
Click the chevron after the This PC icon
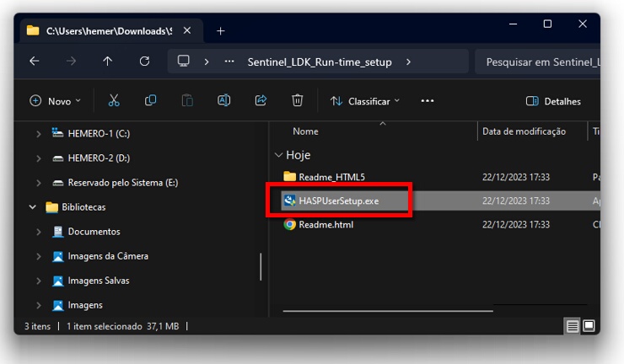206,62
